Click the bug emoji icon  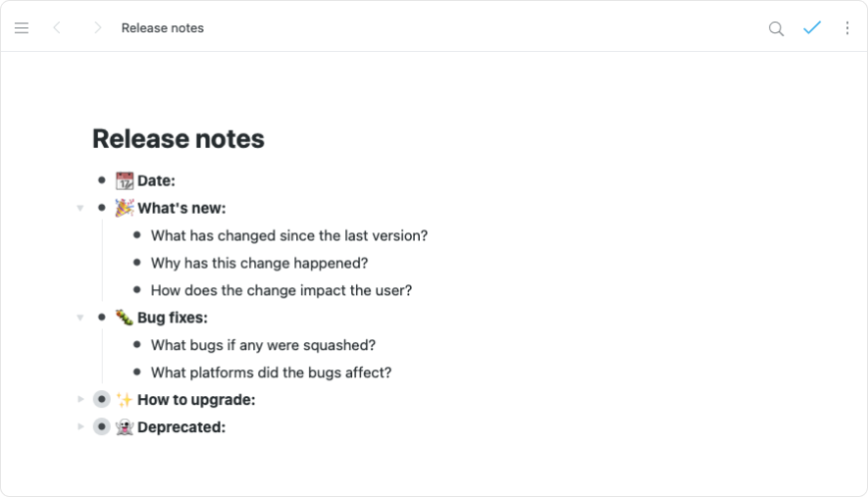[x=125, y=318]
